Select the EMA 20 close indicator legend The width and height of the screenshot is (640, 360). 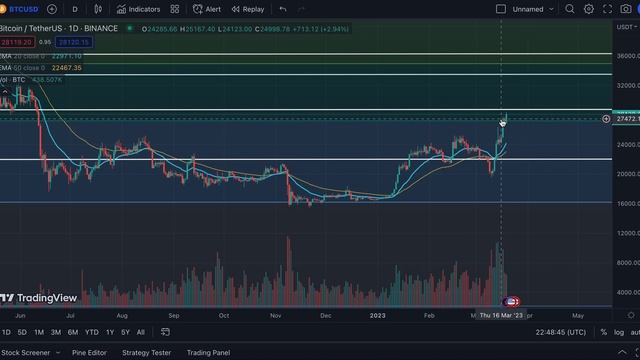[41, 56]
